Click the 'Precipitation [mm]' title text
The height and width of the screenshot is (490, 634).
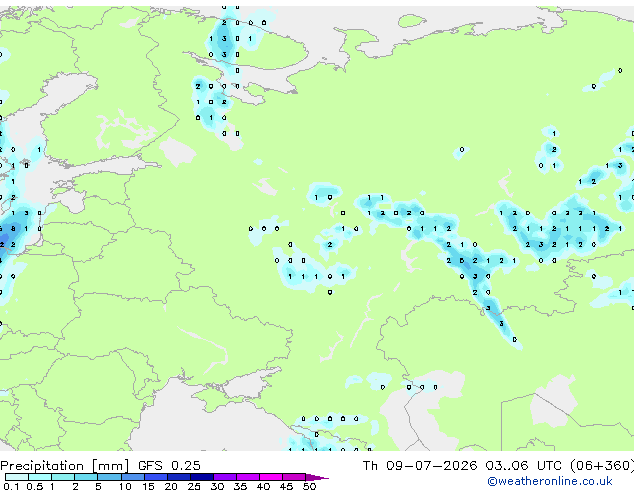(x=65, y=466)
